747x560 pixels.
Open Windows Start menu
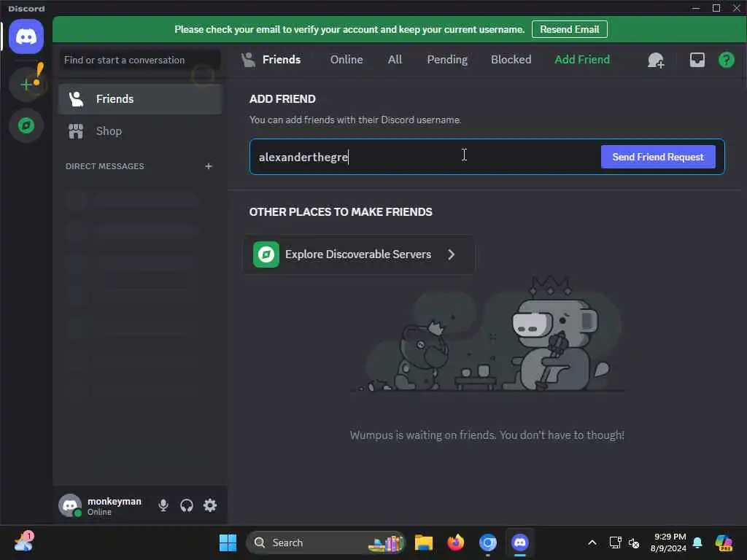point(228,542)
